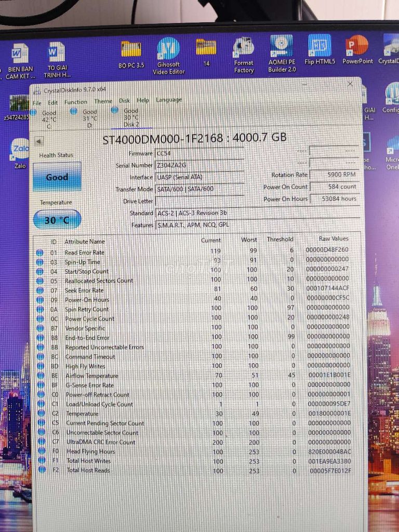Select the Power-off Retract Count row

tap(193, 394)
